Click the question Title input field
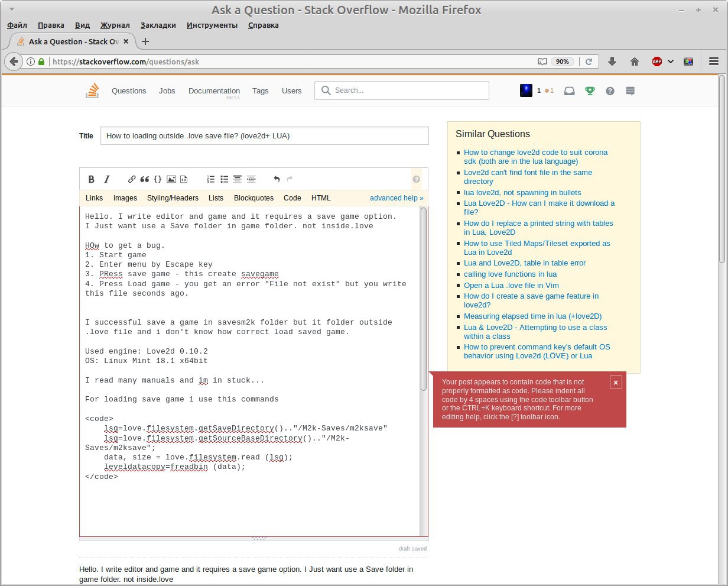 coord(264,135)
